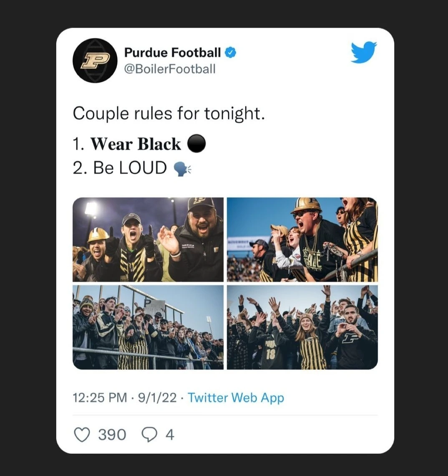This screenshot has height=476, width=448.
Task: Click the Twitter bird logo
Action: [x=364, y=53]
